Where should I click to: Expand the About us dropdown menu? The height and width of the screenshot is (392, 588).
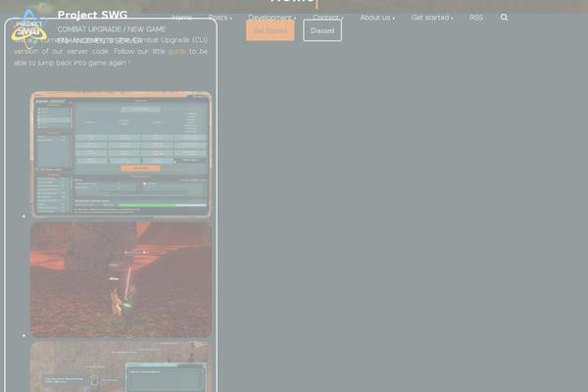coord(377,18)
